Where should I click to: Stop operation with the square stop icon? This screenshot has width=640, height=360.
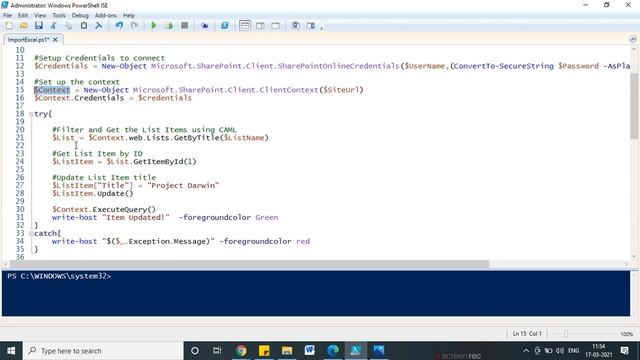pos(184,26)
